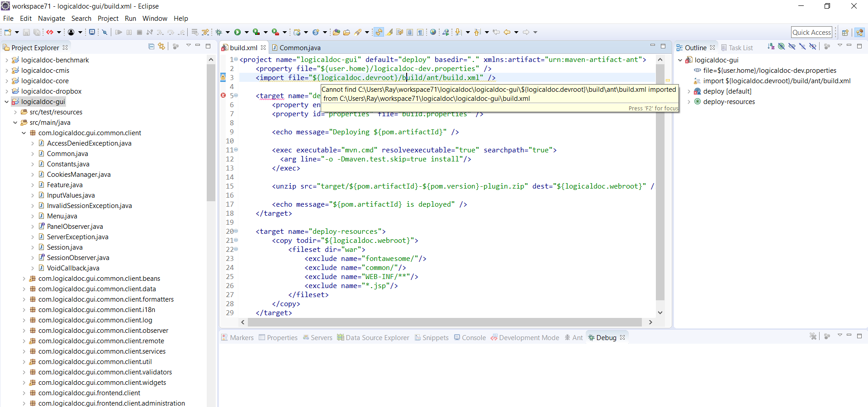This screenshot has width=868, height=407.
Task: Expand the logicaldoc-core project
Action: coord(6,81)
